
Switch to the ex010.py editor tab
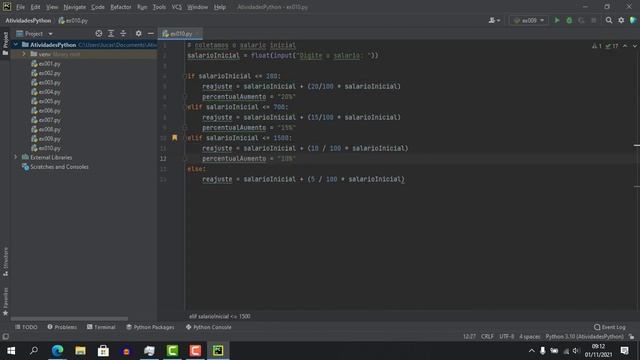pyautogui.click(x=181, y=34)
